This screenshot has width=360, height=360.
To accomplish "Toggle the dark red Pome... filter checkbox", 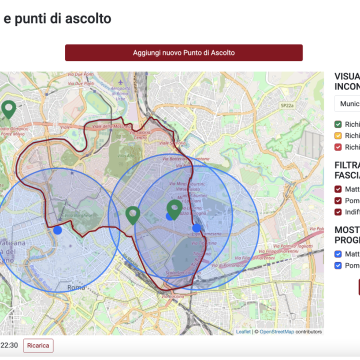I will (x=338, y=201).
